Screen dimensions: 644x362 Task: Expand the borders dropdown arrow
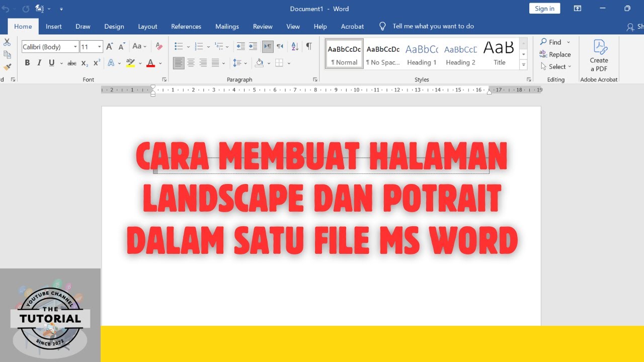coord(289,63)
